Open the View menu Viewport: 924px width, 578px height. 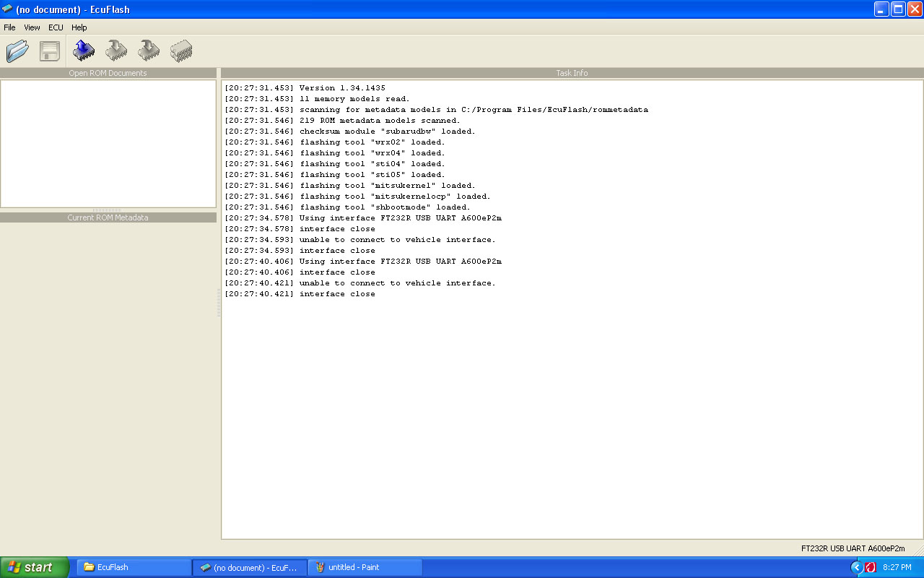point(32,27)
